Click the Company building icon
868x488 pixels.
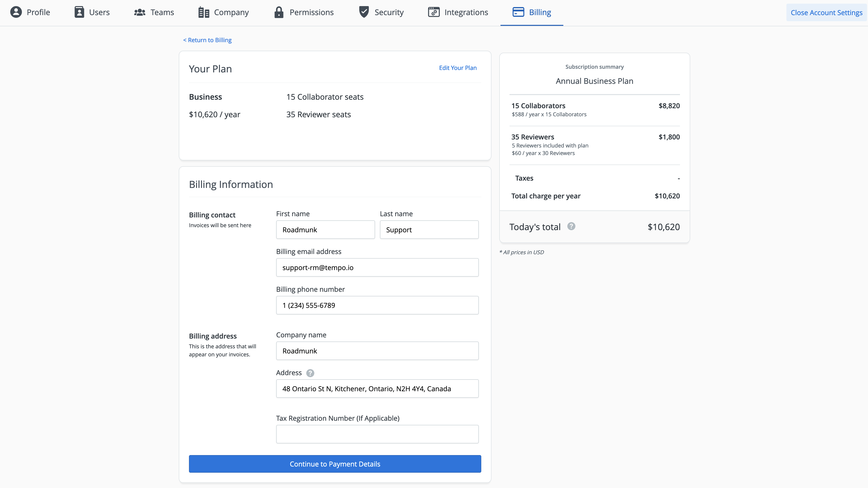click(x=204, y=12)
